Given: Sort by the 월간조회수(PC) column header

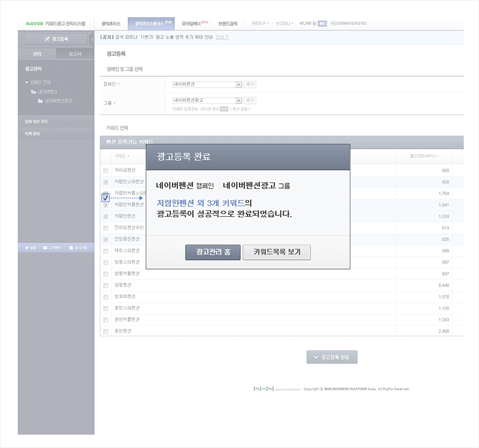Looking at the screenshot, I should [x=424, y=156].
